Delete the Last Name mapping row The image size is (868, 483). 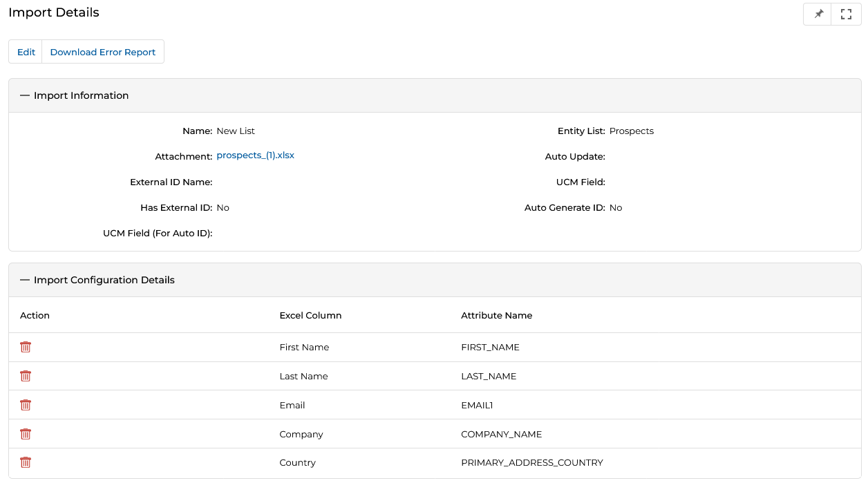(26, 376)
